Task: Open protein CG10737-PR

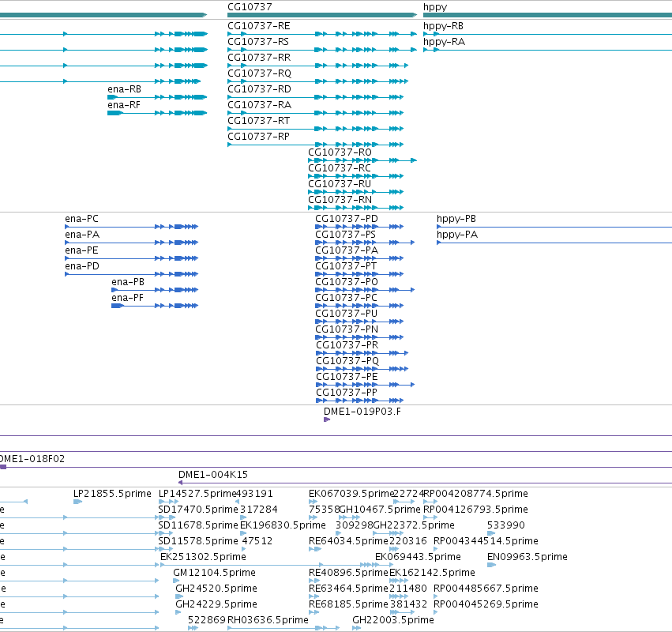Action: click(x=347, y=345)
